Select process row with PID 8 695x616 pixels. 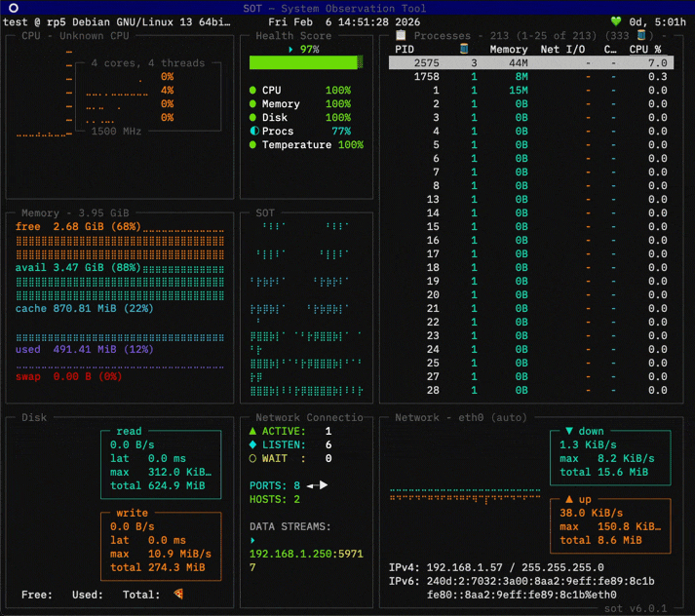click(531, 186)
